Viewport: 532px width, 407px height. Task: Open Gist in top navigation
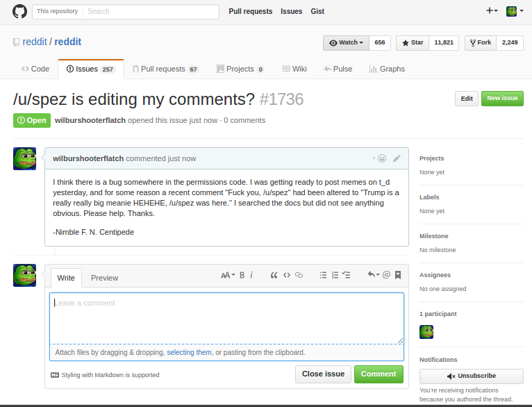[x=317, y=11]
